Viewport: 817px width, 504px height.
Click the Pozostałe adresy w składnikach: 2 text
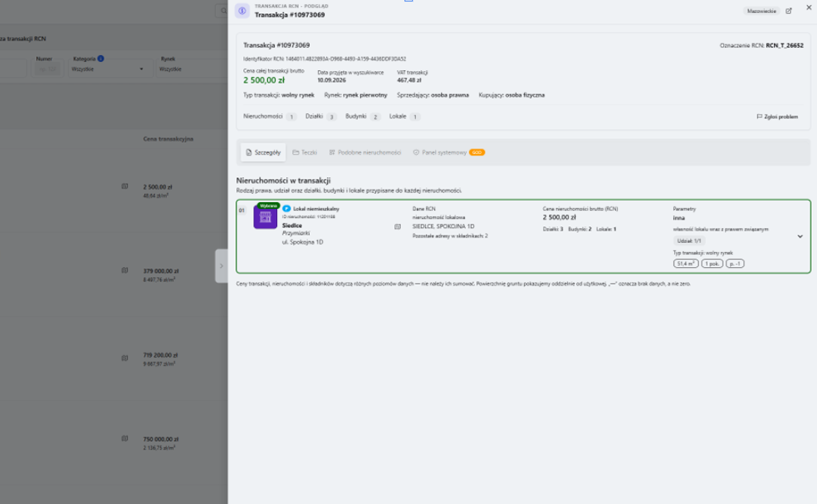click(450, 236)
